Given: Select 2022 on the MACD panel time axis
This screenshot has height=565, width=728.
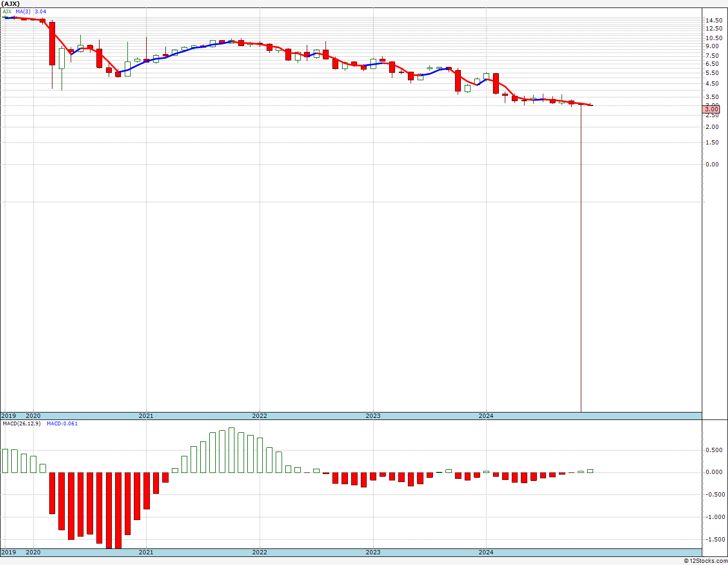Looking at the screenshot, I should (260, 552).
